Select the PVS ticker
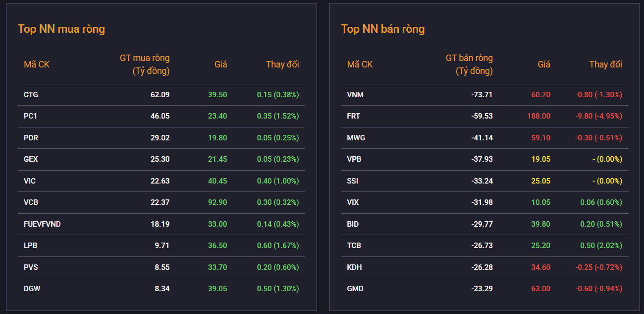This screenshot has height=314, width=644. pos(31,267)
